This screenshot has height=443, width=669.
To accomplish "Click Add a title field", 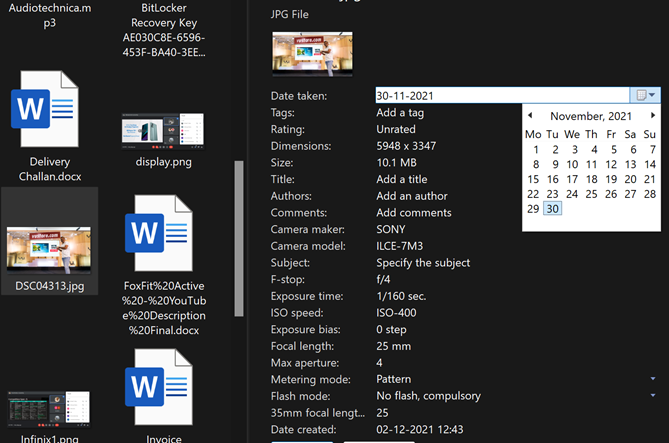I will pyautogui.click(x=401, y=179).
